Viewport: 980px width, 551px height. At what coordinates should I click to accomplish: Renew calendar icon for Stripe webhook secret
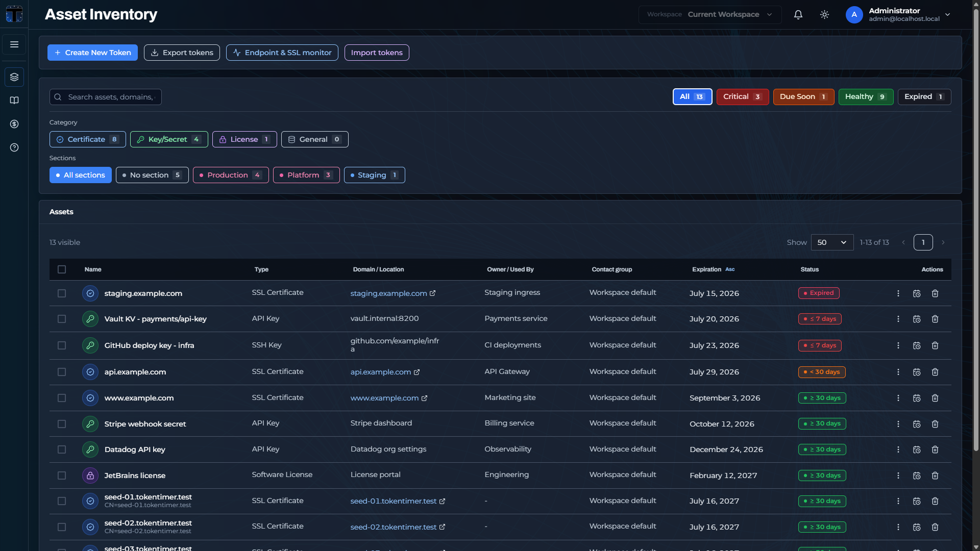917,424
